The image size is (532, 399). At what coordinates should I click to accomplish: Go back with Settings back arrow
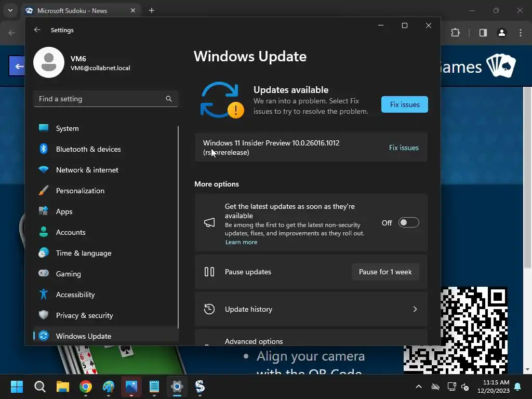[37, 30]
